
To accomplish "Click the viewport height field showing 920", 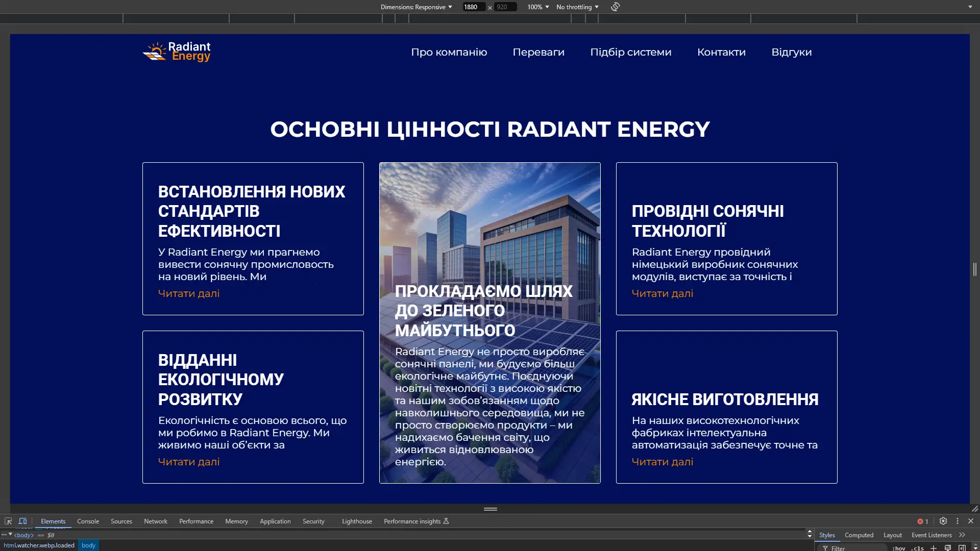I will (505, 7).
